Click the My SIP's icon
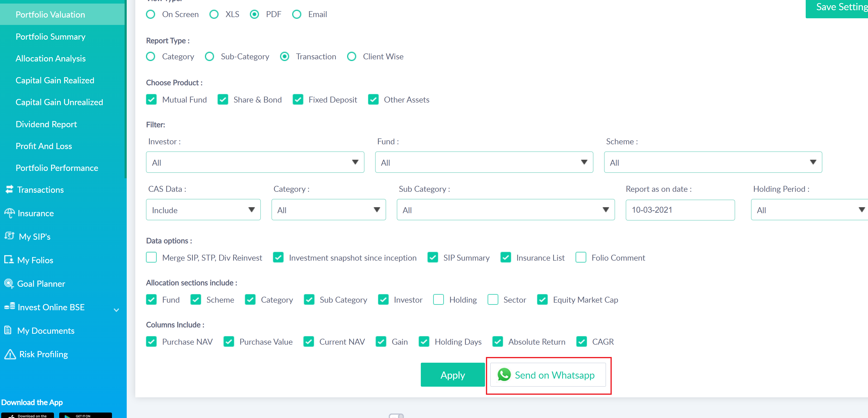The height and width of the screenshot is (418, 868). tap(10, 236)
